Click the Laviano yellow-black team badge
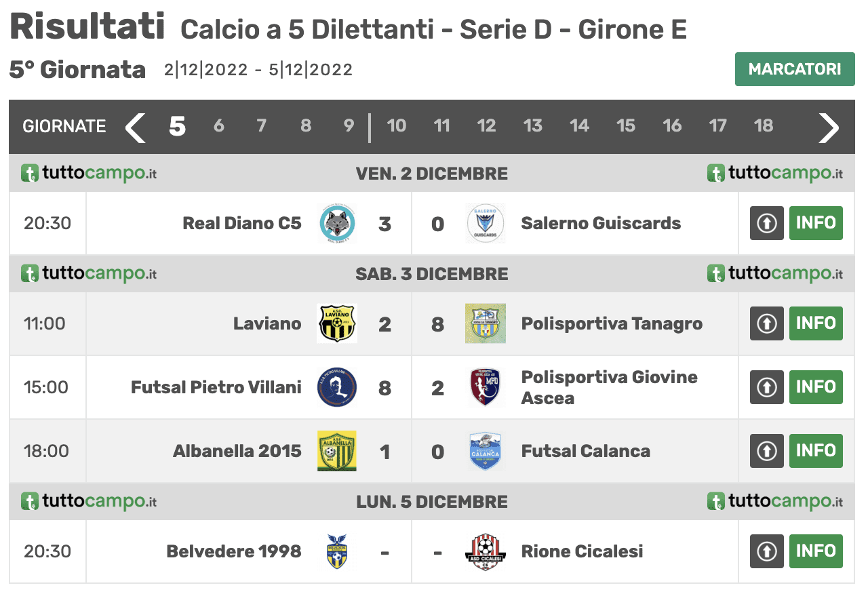Screen dimensions: 868x594 pyautogui.click(x=338, y=323)
